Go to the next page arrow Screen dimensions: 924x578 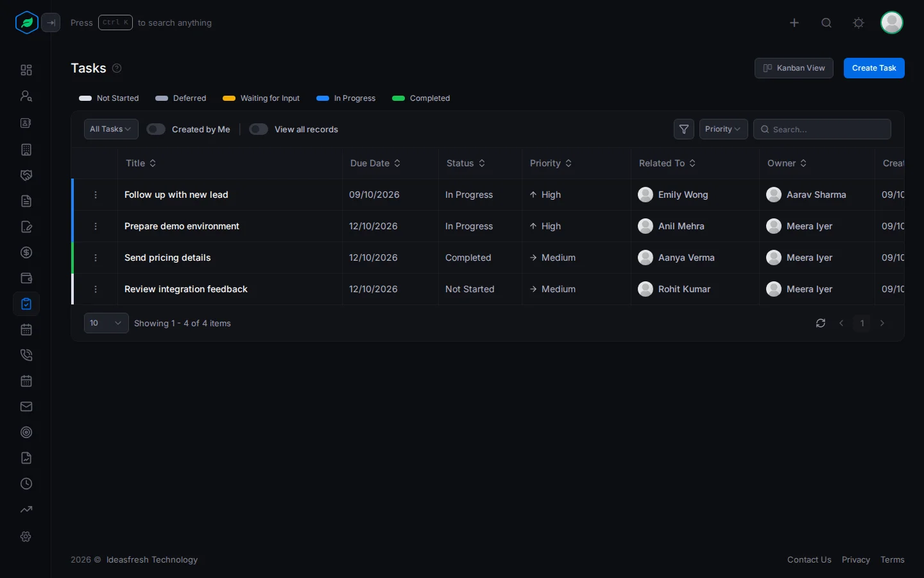pos(882,323)
